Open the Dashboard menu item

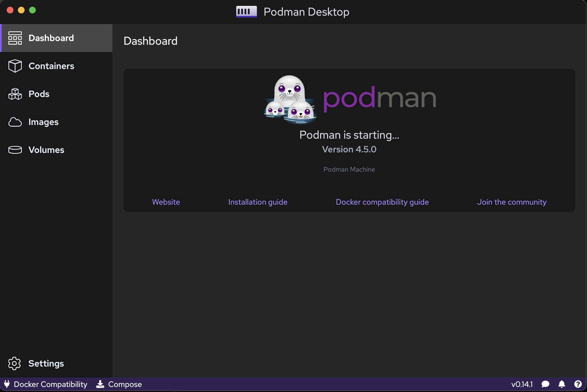coord(56,38)
